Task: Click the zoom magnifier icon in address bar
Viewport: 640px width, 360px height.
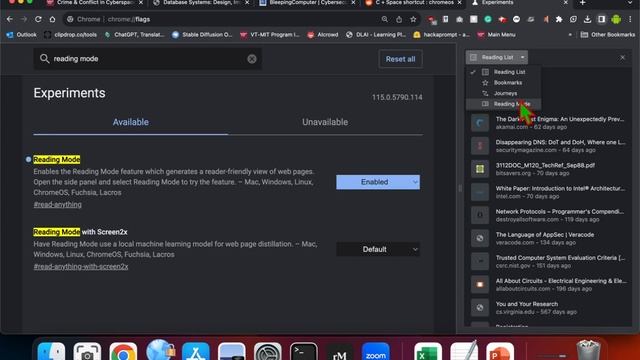Action: pos(384,19)
